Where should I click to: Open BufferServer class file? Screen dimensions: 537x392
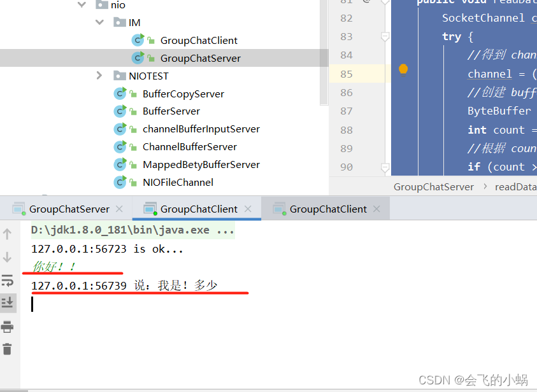click(171, 111)
